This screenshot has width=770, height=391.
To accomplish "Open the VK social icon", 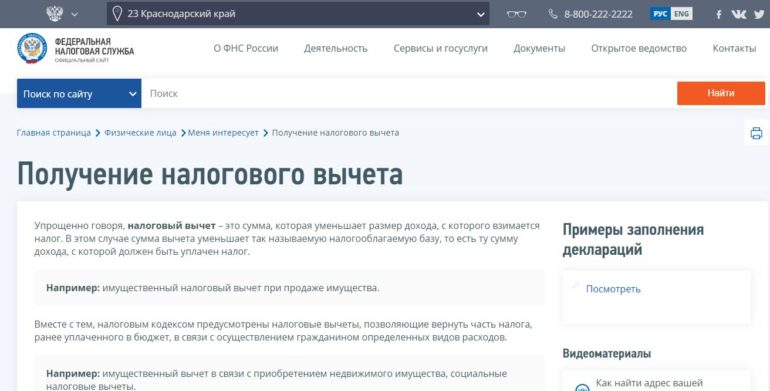I will point(739,14).
